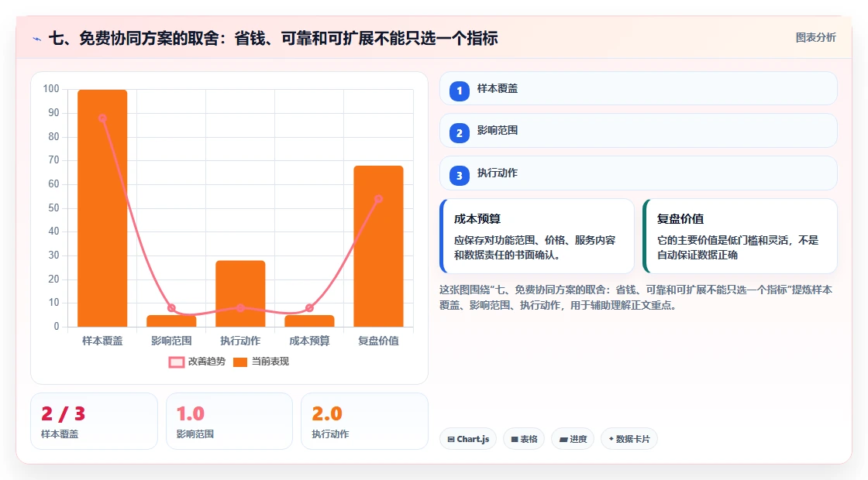Click the 进度 tag

tap(573, 439)
